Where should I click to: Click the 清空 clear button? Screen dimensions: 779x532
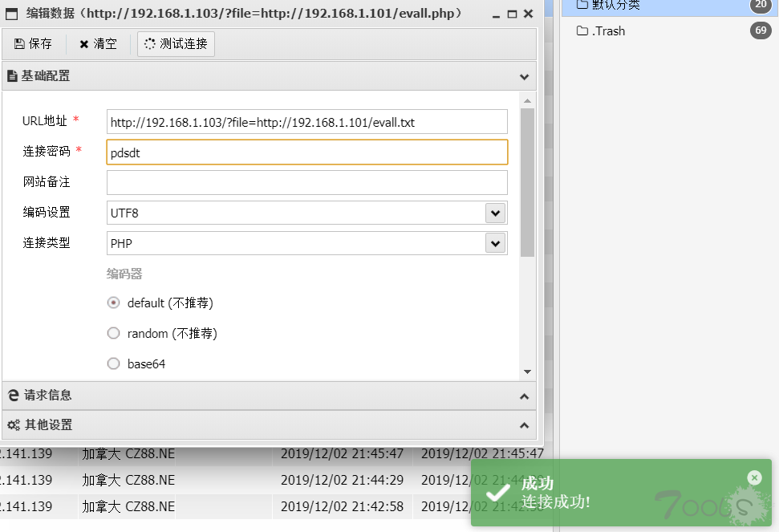[x=99, y=43]
